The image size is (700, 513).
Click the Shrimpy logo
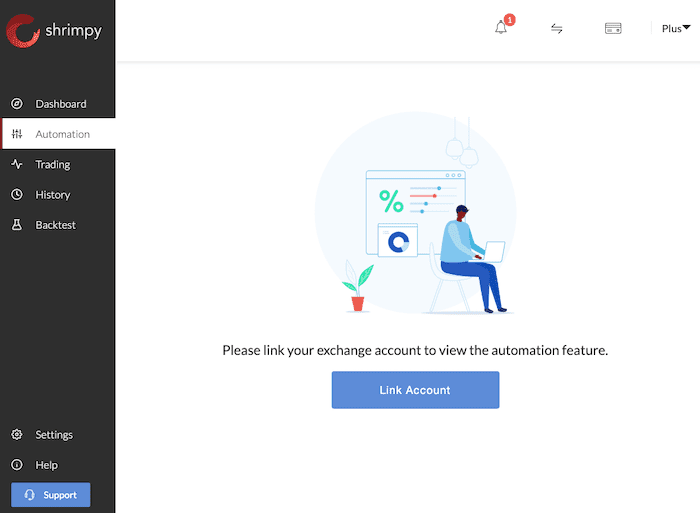coord(54,30)
